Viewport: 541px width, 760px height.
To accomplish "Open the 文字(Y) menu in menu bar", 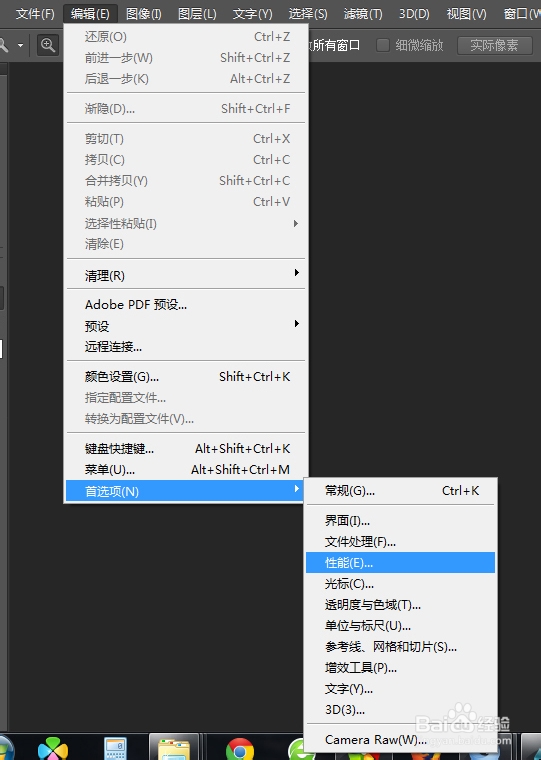I will (252, 14).
